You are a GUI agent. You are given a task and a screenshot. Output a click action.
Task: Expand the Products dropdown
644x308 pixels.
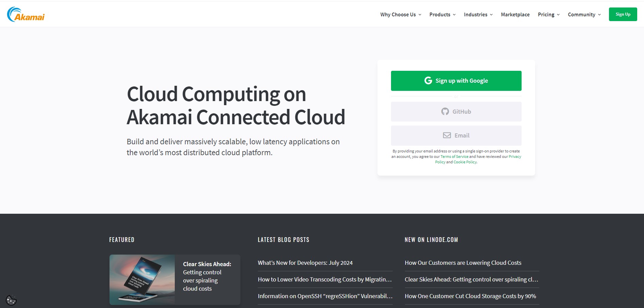[440, 14]
